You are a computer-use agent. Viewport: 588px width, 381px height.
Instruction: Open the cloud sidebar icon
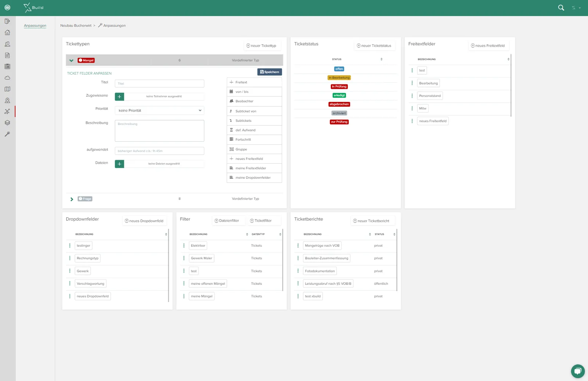(7, 78)
